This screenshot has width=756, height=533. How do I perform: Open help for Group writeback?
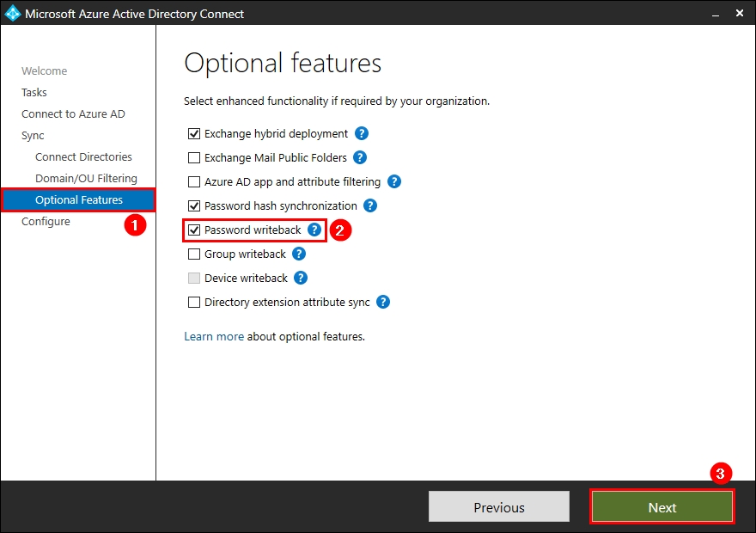click(x=298, y=254)
